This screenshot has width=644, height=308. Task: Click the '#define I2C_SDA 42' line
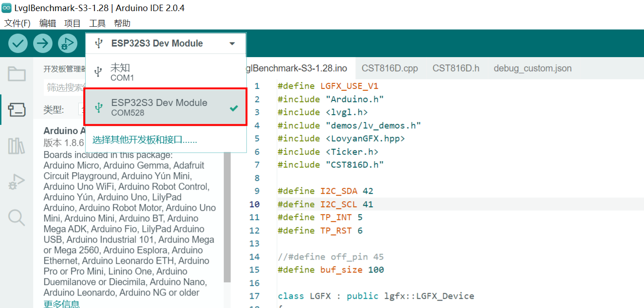point(325,191)
